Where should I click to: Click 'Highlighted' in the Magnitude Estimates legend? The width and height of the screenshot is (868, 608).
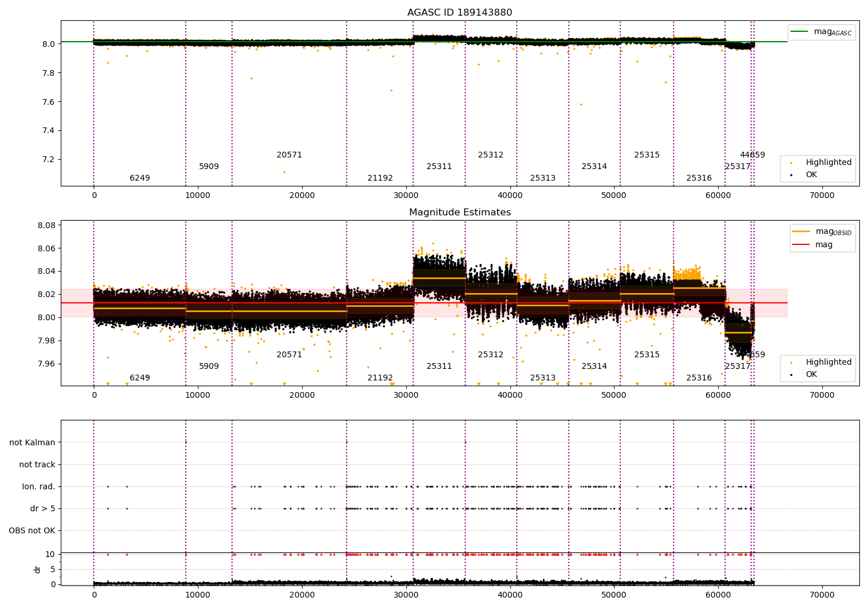coord(829,362)
